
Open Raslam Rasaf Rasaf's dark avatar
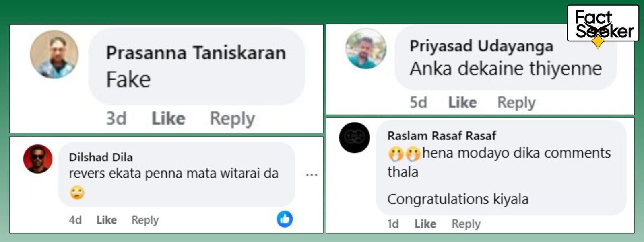(354, 137)
